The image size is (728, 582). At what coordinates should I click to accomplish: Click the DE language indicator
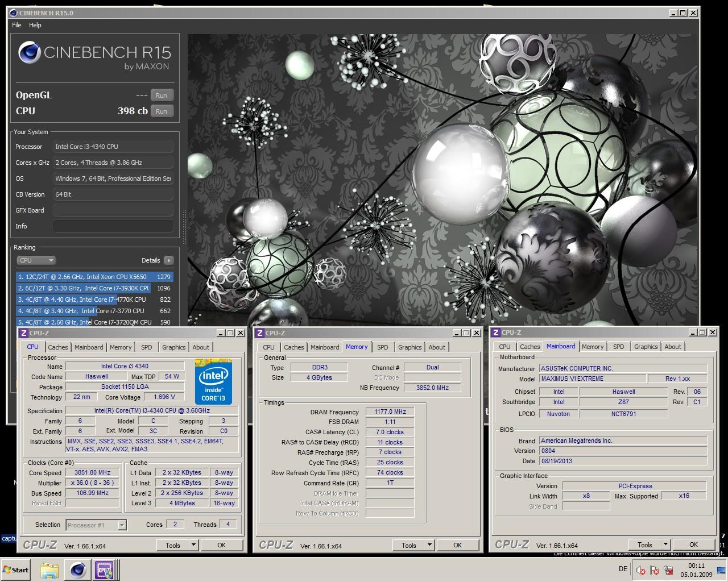(x=623, y=569)
